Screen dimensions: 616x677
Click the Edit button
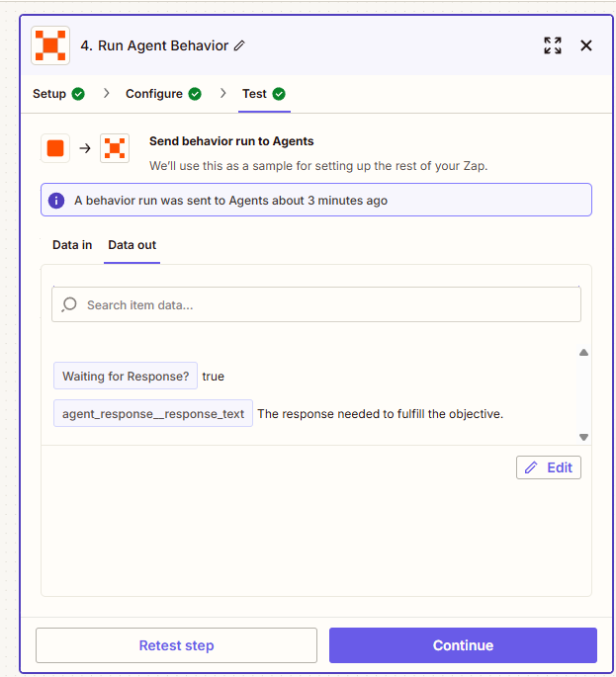click(549, 467)
